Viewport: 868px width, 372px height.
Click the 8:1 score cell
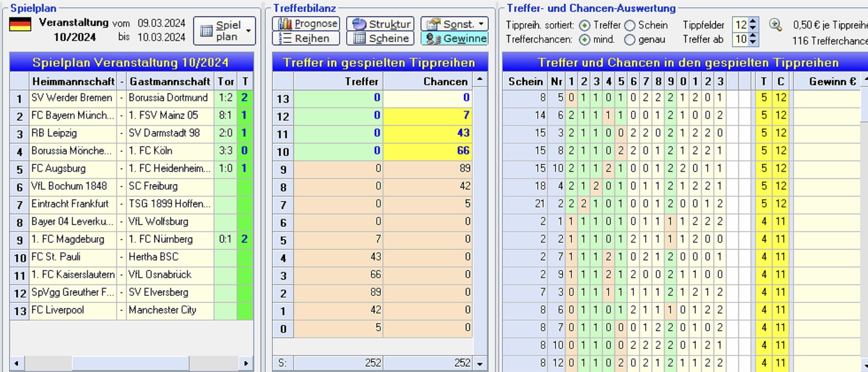coord(225,116)
